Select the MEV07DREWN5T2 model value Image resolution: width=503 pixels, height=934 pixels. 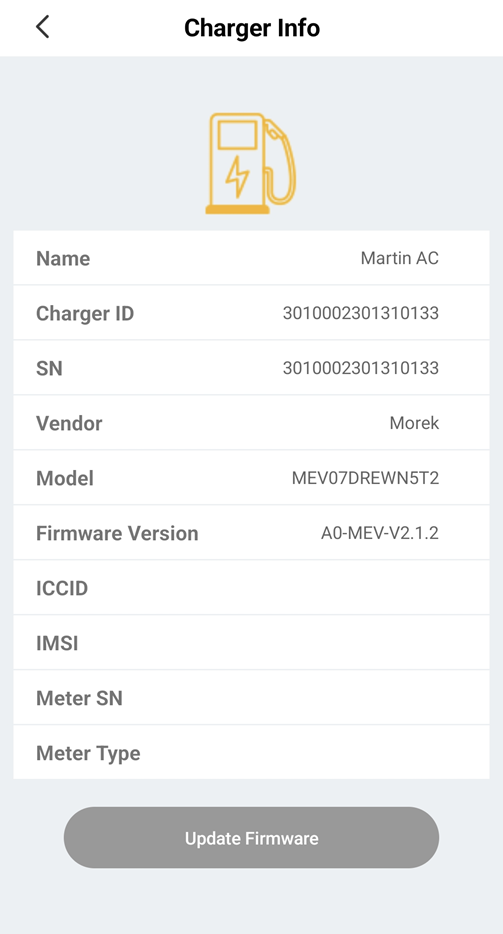pyautogui.click(x=365, y=478)
